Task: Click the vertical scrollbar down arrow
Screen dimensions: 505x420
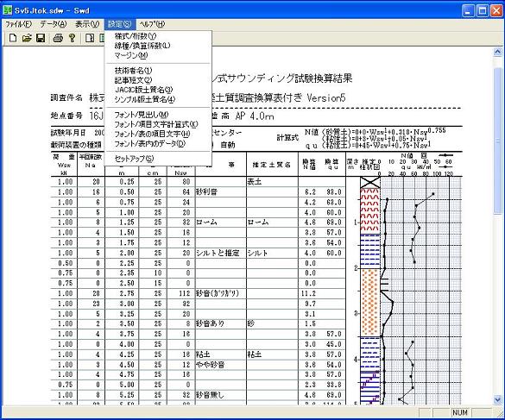Action: (x=497, y=399)
